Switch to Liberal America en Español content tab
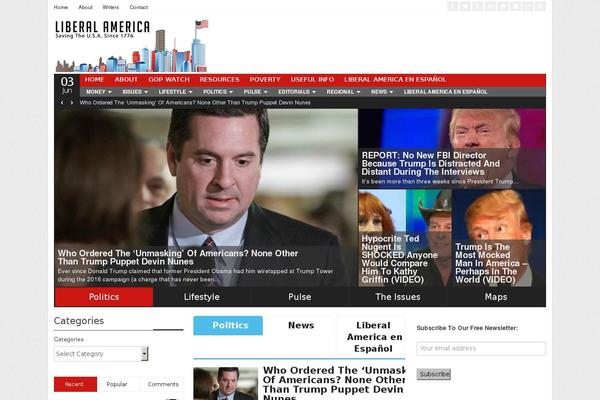600x400 pixels. click(374, 337)
